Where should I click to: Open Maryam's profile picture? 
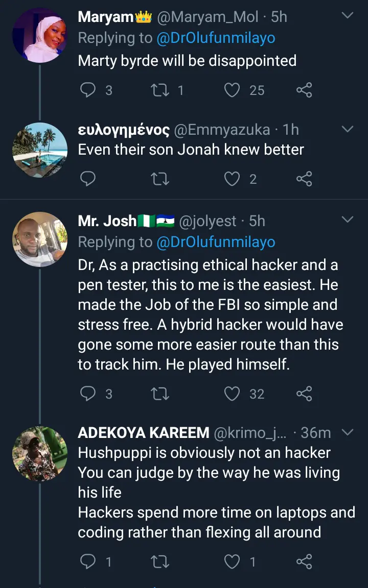pyautogui.click(x=40, y=35)
